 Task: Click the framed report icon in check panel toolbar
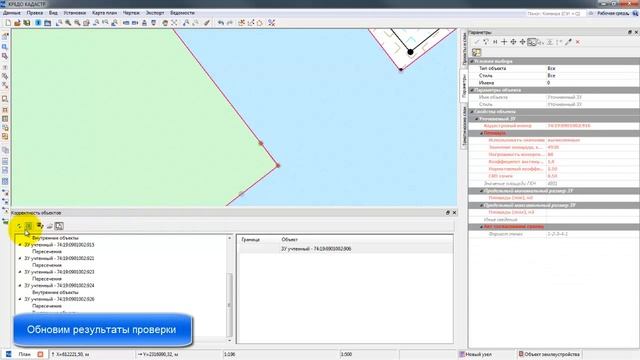pos(59,226)
